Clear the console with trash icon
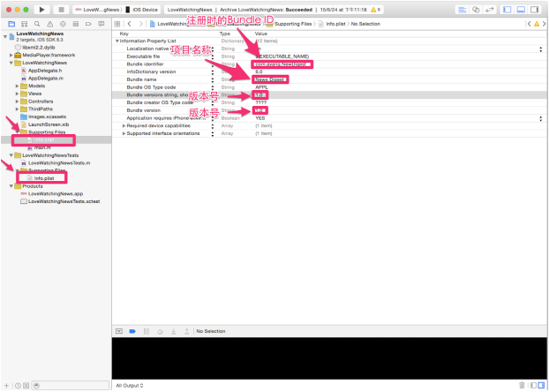The height and width of the screenshot is (392, 549). point(522,385)
